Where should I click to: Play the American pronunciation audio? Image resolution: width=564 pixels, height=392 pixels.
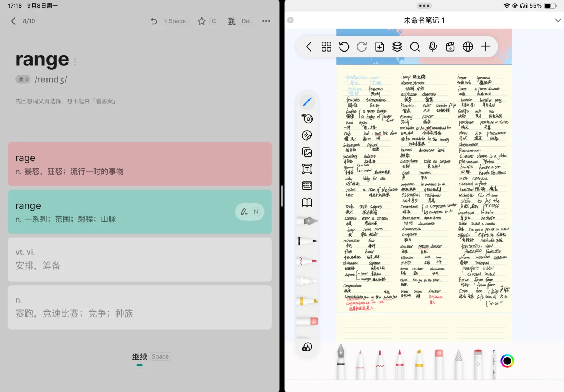click(23, 79)
